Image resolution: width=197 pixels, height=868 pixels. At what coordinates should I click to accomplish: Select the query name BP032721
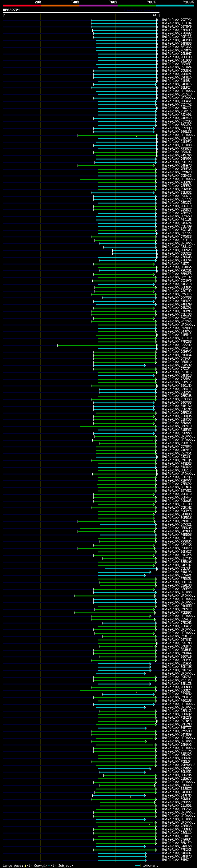coord(11,10)
